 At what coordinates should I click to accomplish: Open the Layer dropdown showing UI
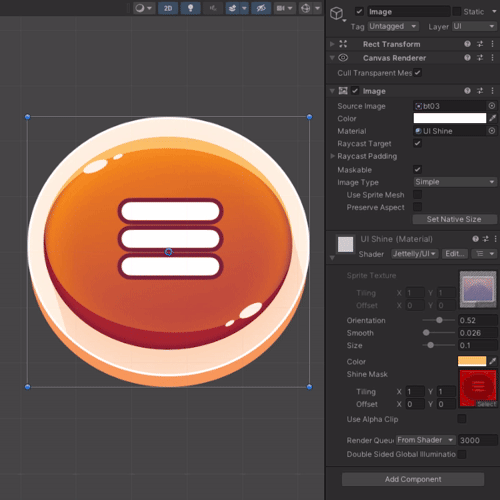coord(474,26)
